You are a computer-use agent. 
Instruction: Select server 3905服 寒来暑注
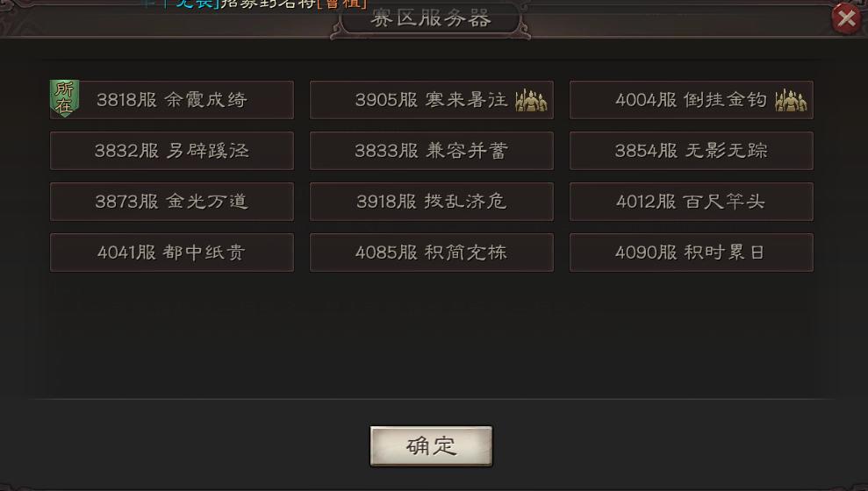(431, 100)
